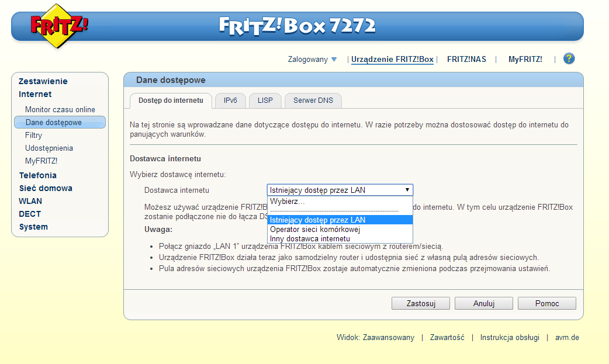Open the FRITZ!NAS link

coord(466,60)
